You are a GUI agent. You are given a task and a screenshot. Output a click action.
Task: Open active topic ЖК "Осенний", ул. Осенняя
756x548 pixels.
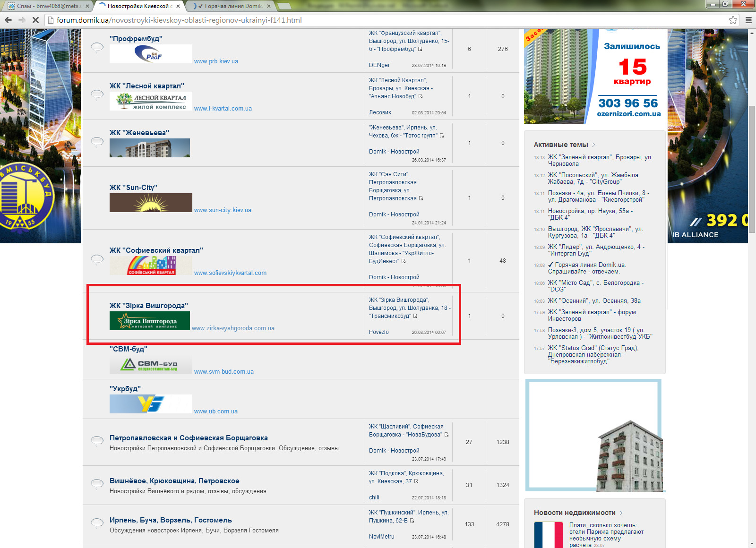[594, 301]
